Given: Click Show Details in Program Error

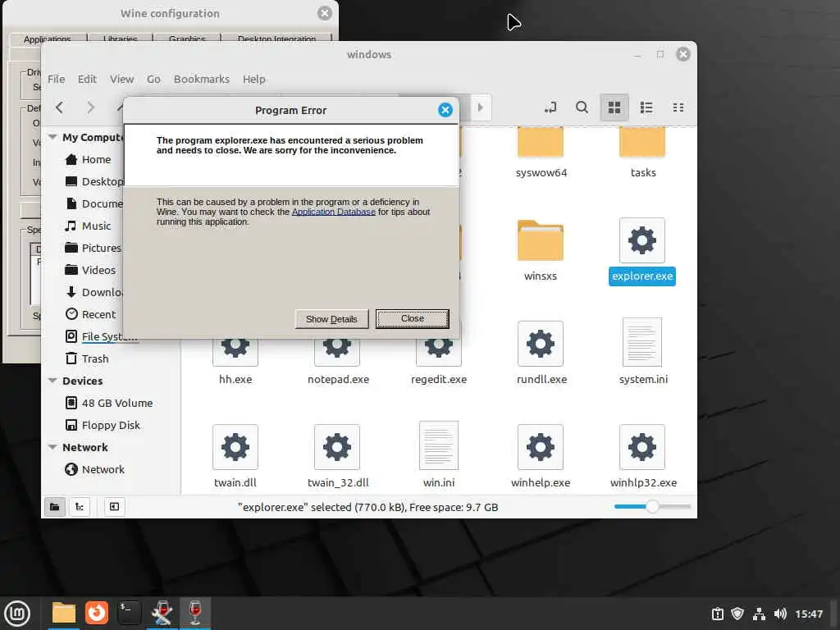Looking at the screenshot, I should pos(331,319).
